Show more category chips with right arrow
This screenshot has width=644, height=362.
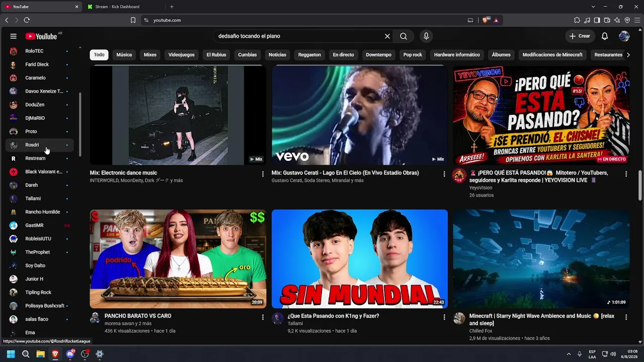628,55
